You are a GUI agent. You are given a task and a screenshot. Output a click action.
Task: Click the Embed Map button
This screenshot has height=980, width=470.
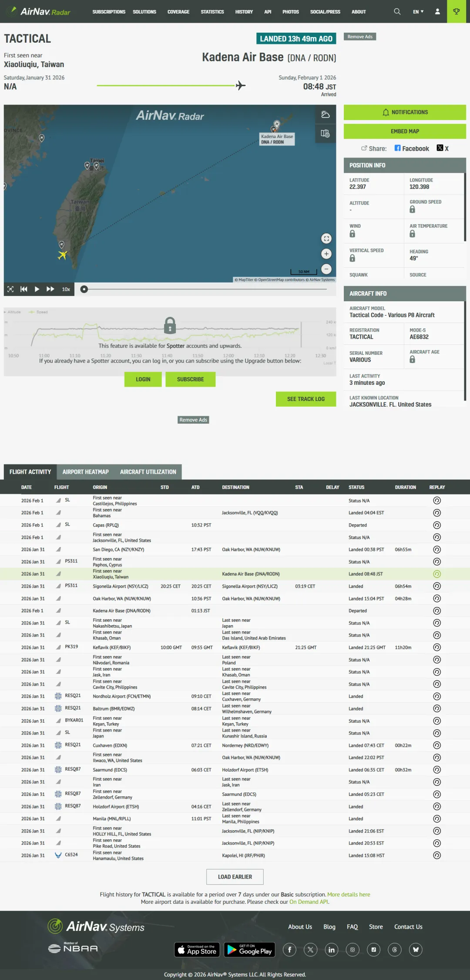(x=405, y=131)
